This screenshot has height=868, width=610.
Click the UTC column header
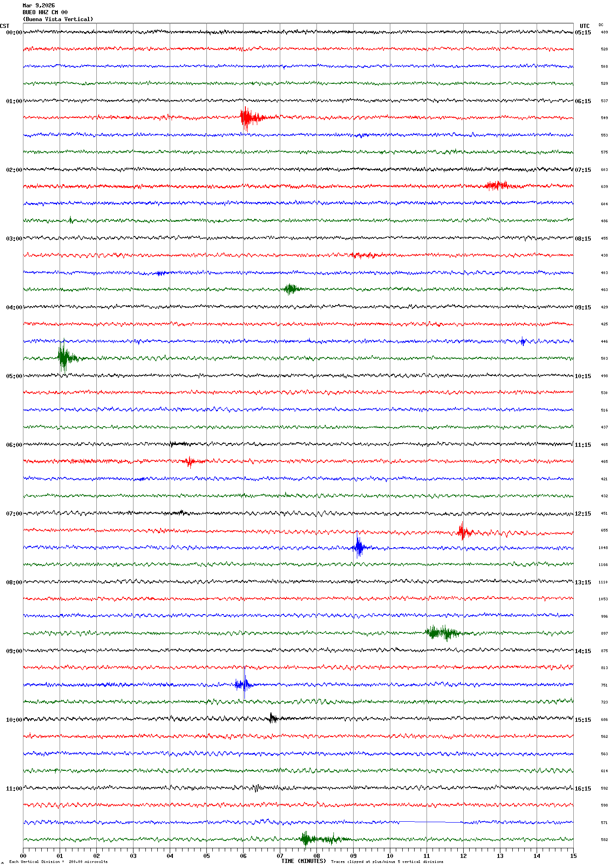point(584,26)
